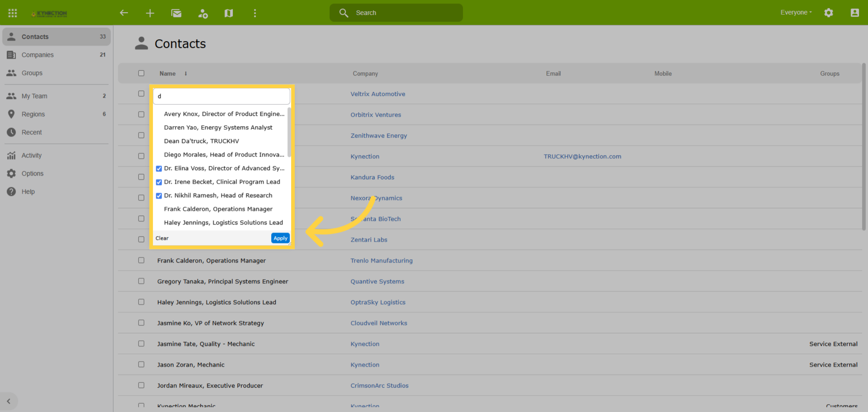Check the Haley Jennings row checkbox

coord(141,302)
